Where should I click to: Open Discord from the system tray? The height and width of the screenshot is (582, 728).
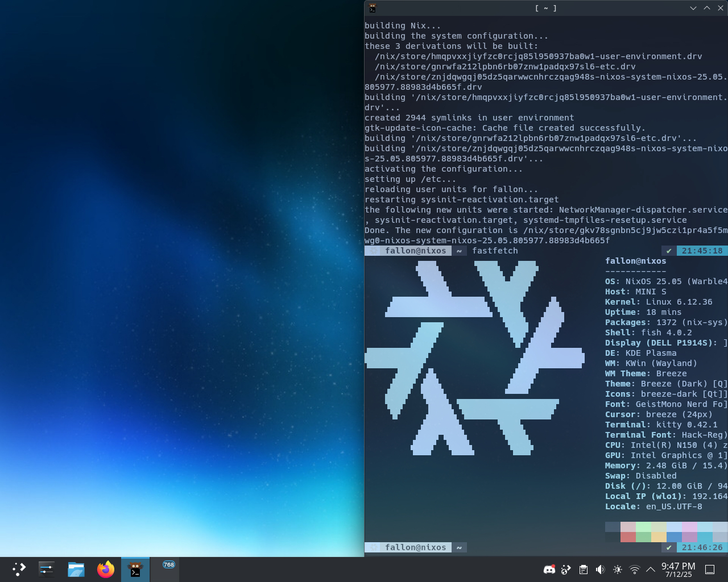(549, 569)
